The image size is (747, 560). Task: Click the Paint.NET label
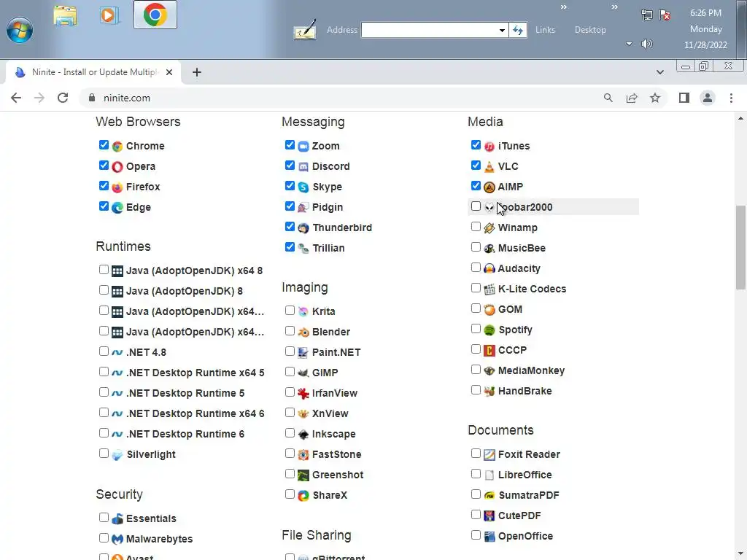[336, 352]
